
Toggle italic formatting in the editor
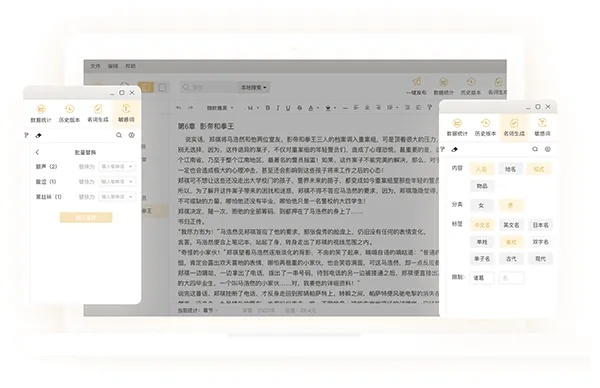pos(278,108)
